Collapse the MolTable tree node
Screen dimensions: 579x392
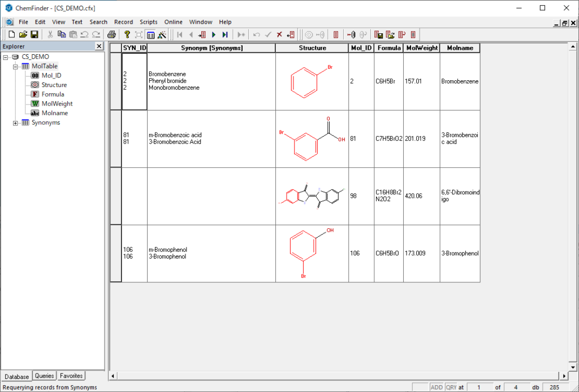point(16,66)
